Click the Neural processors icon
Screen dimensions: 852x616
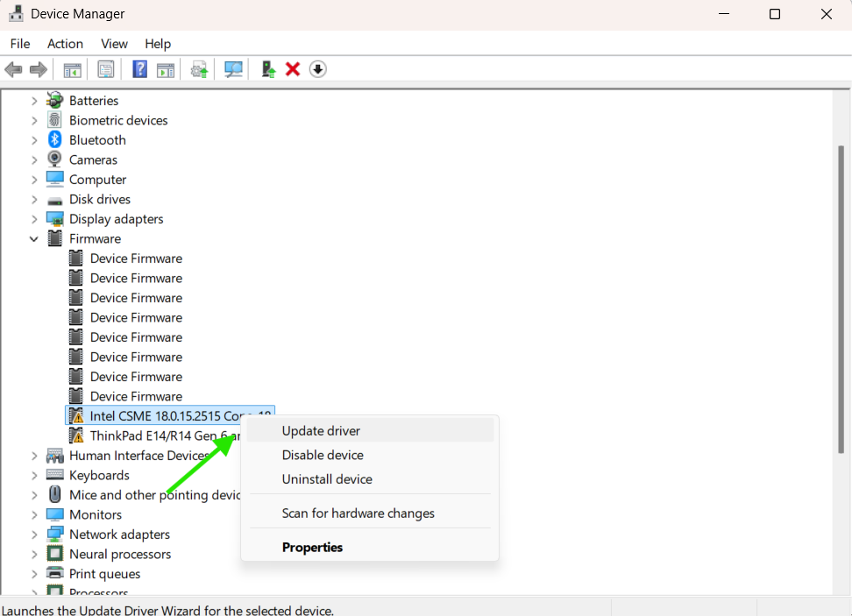coord(55,554)
